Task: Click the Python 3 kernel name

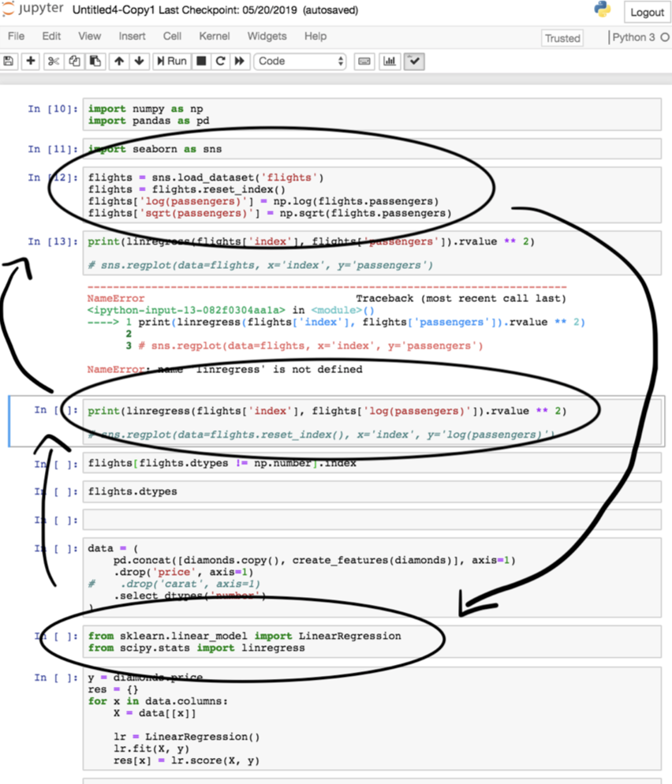Action: pyautogui.click(x=633, y=38)
